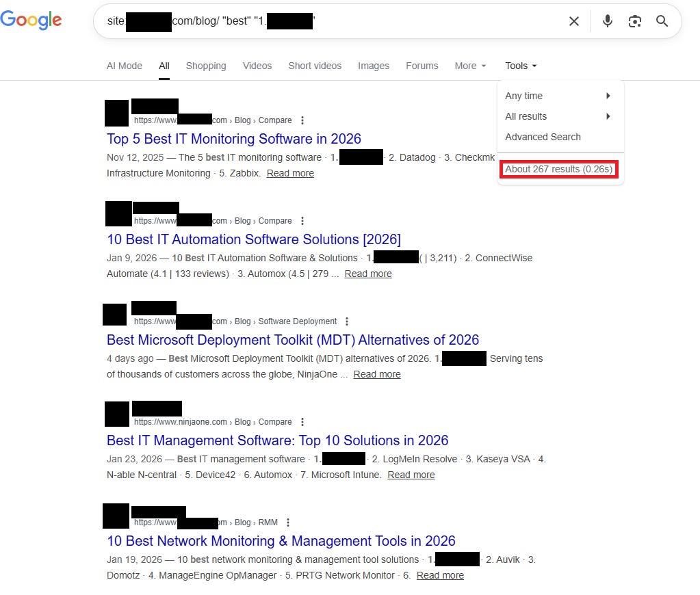The height and width of the screenshot is (595, 700).
Task: Click Read more under IT Monitoring result
Action: coord(290,173)
